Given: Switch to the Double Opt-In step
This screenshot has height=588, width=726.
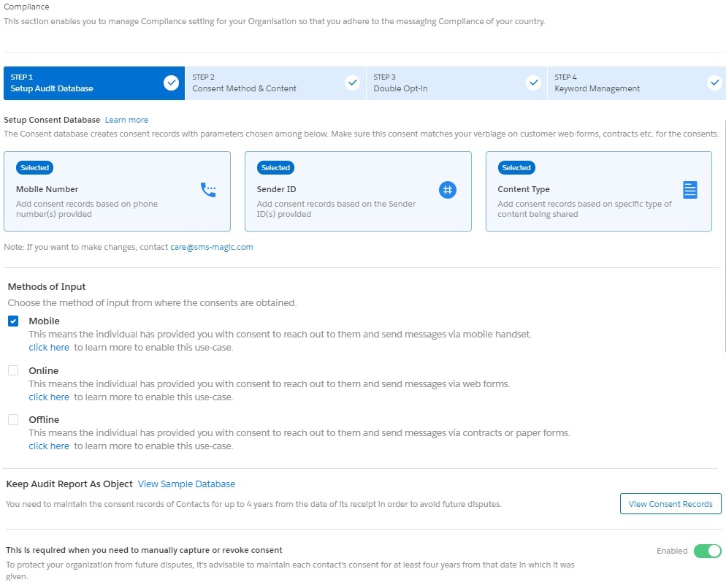Looking at the screenshot, I should tap(453, 83).
